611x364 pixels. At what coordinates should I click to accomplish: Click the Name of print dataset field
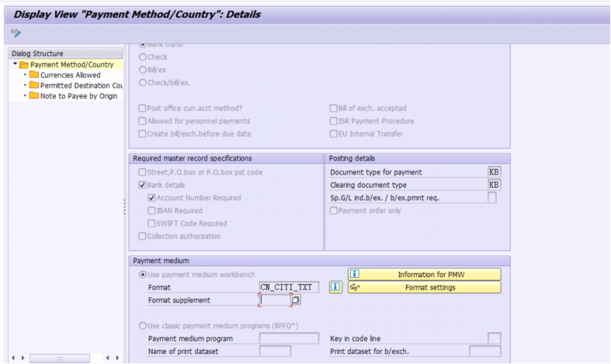click(275, 351)
